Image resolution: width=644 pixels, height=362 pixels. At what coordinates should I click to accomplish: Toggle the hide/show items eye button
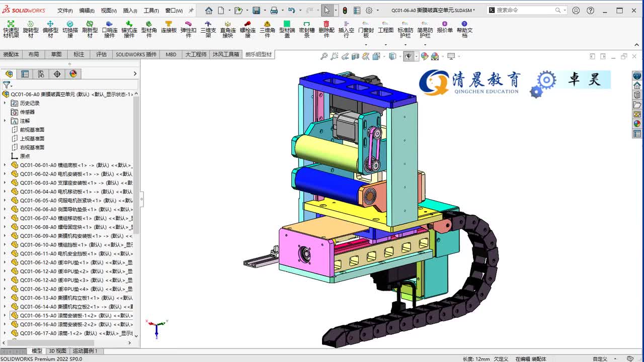tap(409, 56)
